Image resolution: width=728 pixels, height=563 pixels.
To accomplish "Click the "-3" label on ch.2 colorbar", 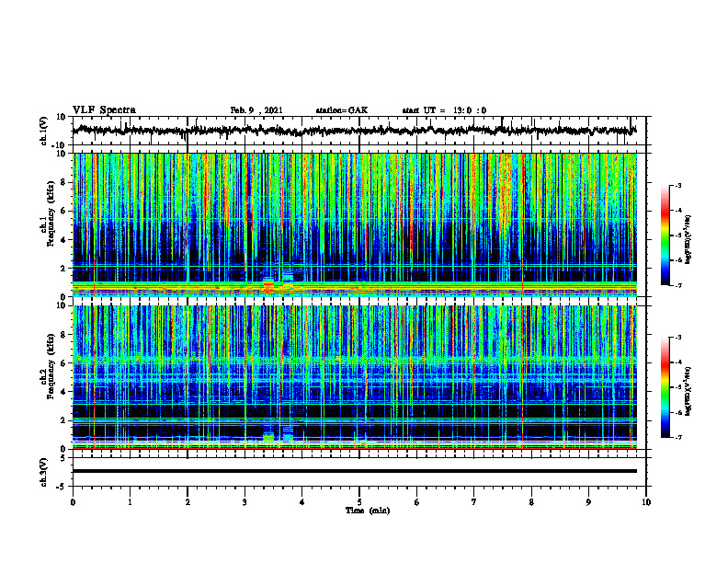I will (x=677, y=338).
